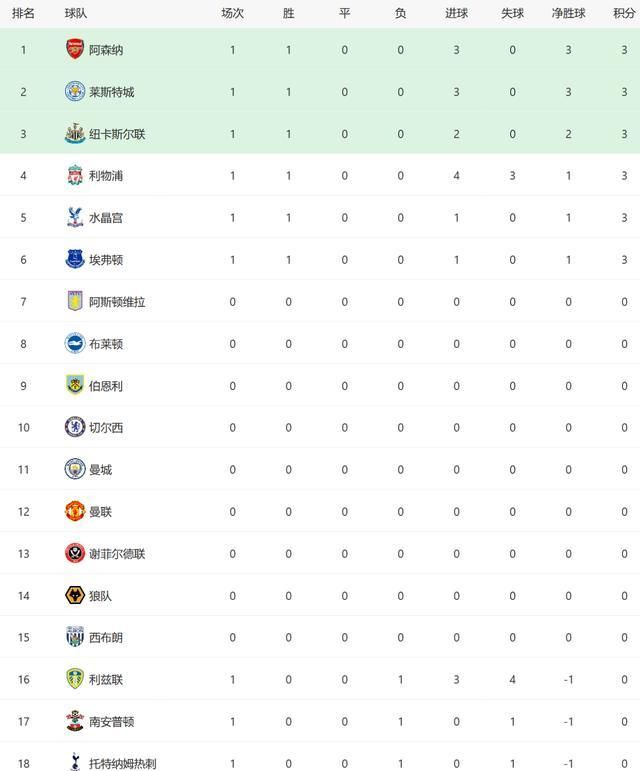Select the 托特纳姆热刺 team name

coord(122,764)
